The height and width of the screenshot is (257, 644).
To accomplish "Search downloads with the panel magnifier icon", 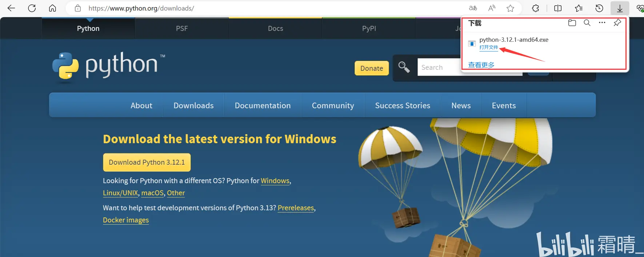I will point(587,23).
